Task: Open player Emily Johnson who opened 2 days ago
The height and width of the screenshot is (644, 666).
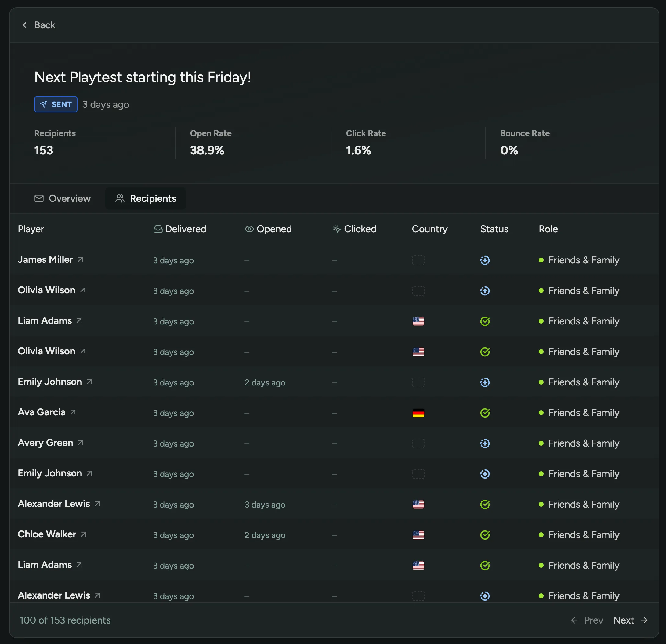Action: [x=50, y=382]
